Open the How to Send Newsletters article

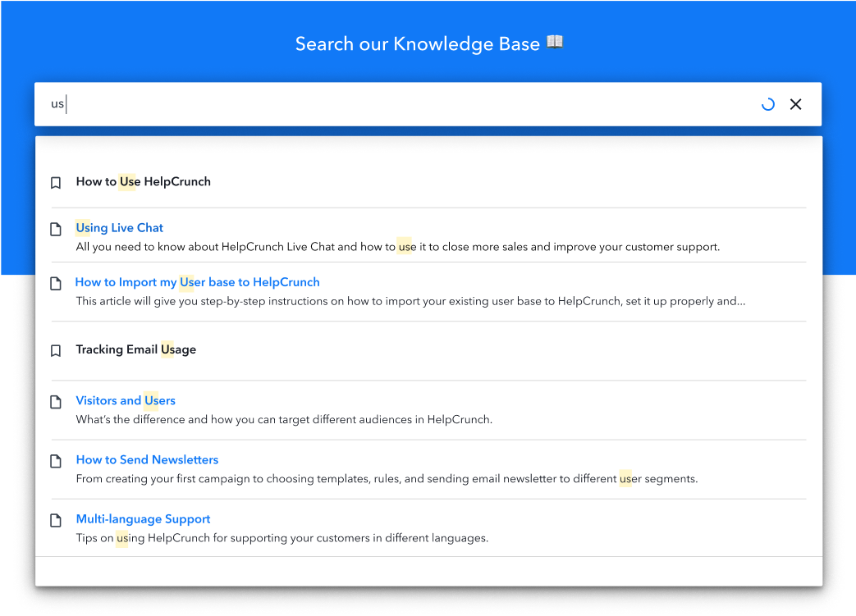tap(147, 459)
